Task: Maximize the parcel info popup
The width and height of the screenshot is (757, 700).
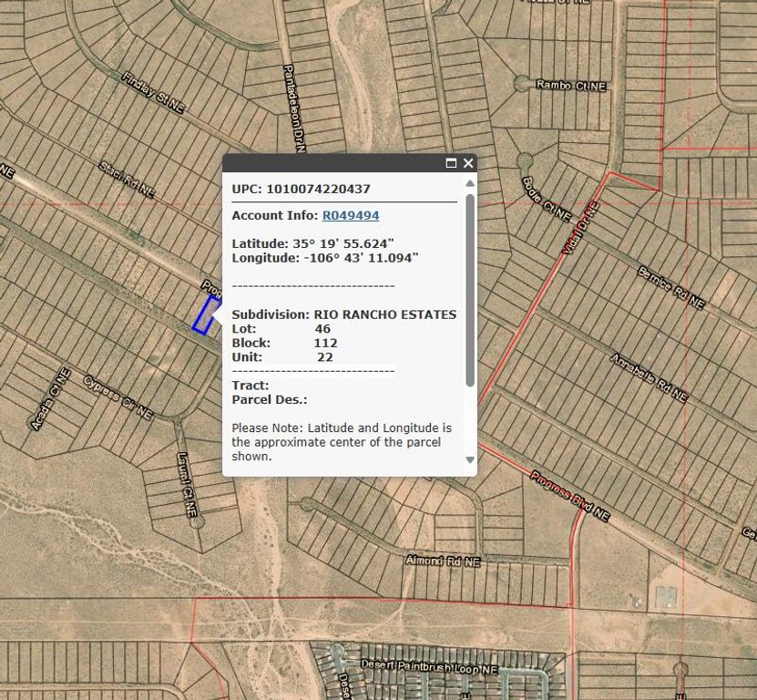Action: point(451,163)
